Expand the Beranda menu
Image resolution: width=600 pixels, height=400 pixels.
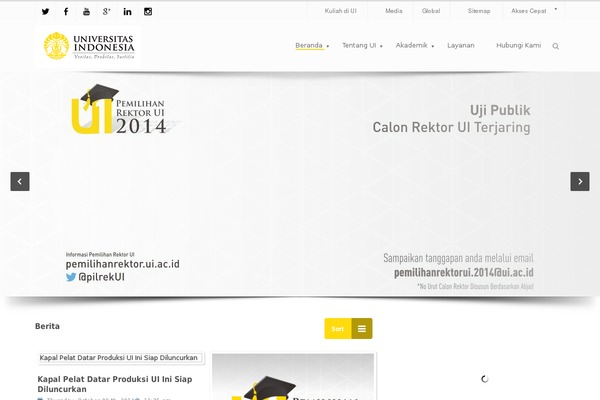312,46
